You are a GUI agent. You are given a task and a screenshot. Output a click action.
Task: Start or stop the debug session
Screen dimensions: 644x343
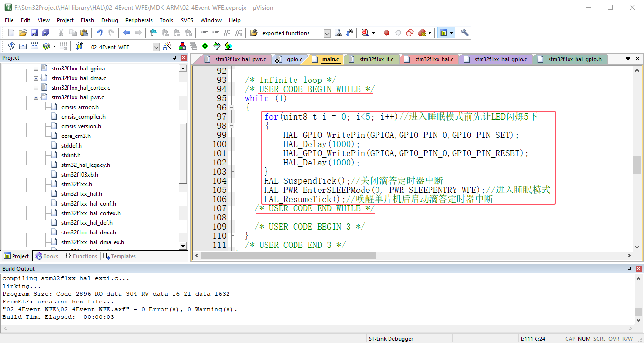pos(365,33)
